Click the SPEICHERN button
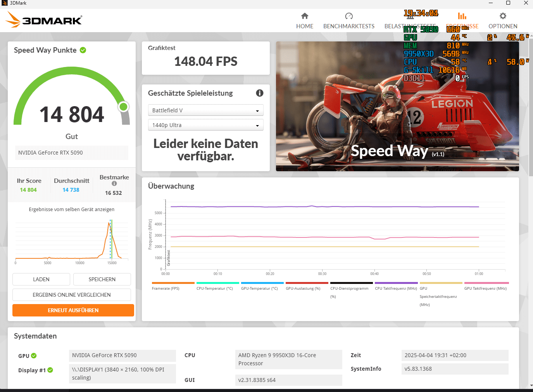Viewport: 533px width, 392px height. (102, 279)
